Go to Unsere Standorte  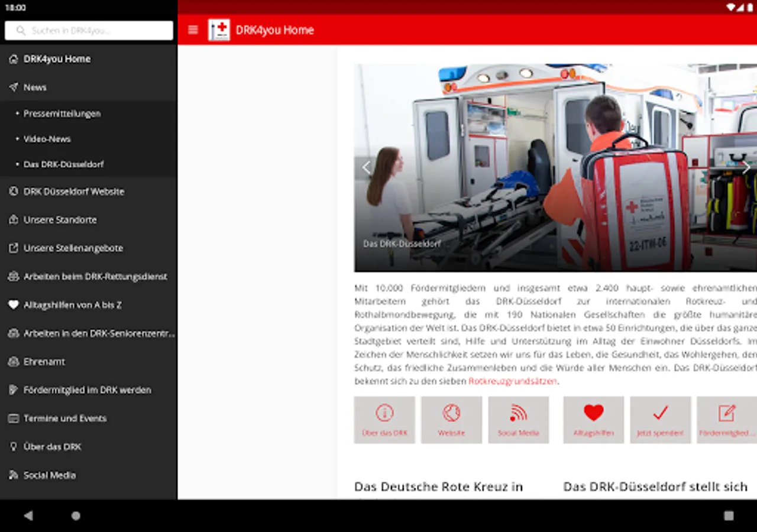tap(89, 220)
